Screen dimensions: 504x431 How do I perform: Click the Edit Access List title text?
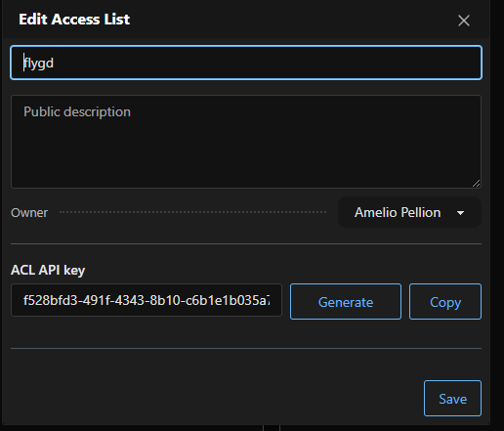coord(74,20)
